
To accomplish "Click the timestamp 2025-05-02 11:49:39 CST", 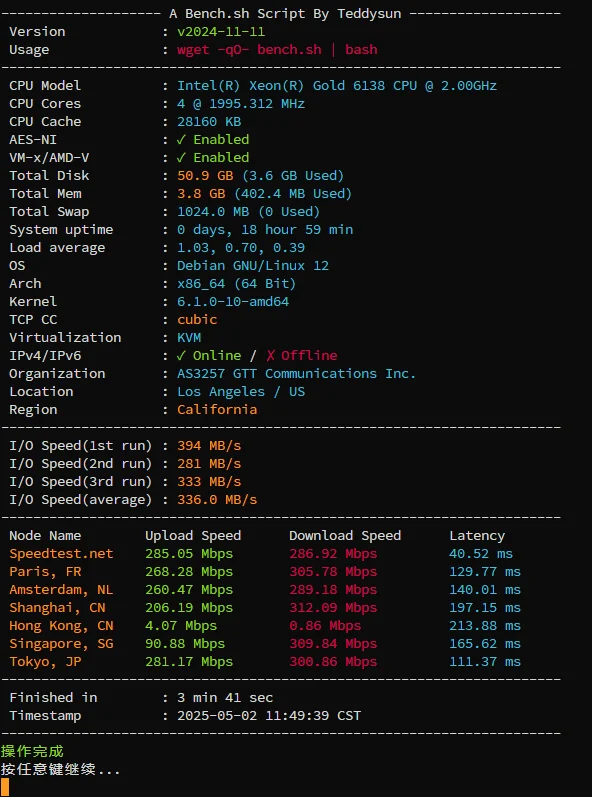I will [x=269, y=716].
